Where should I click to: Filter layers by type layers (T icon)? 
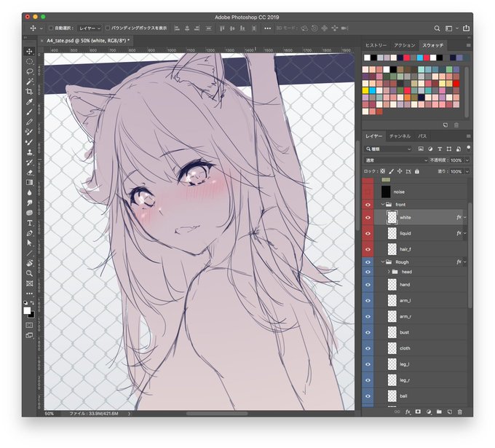tap(440, 149)
